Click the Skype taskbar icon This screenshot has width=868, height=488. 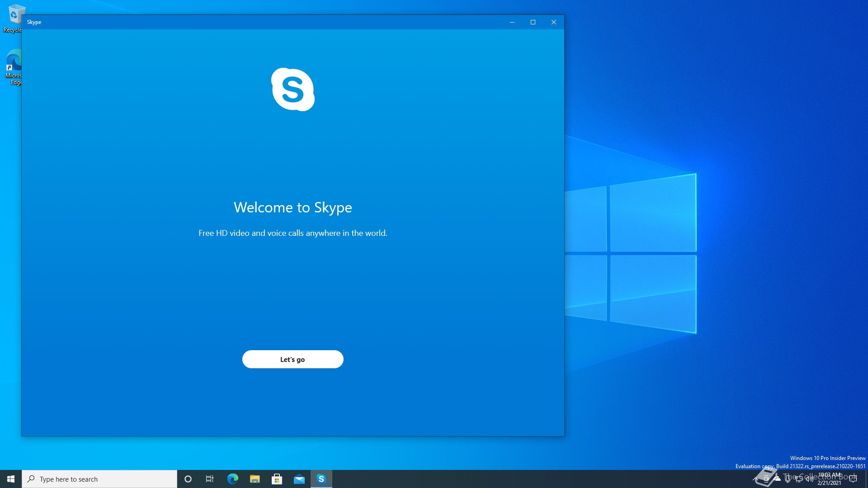coord(321,479)
